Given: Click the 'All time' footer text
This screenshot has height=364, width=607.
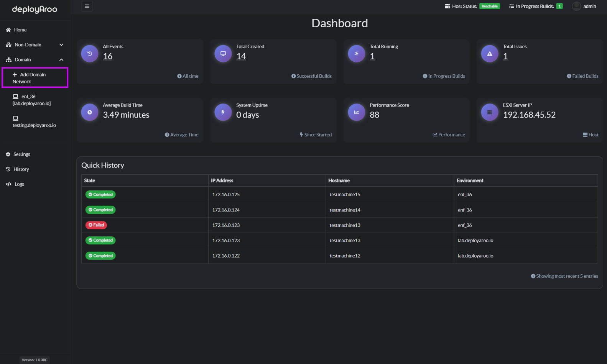Looking at the screenshot, I should tap(188, 76).
